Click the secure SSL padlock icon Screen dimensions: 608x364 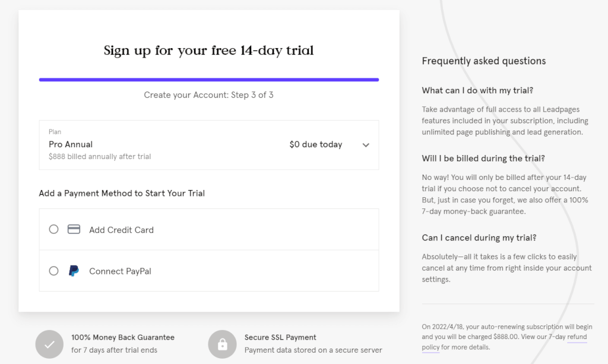tap(222, 344)
